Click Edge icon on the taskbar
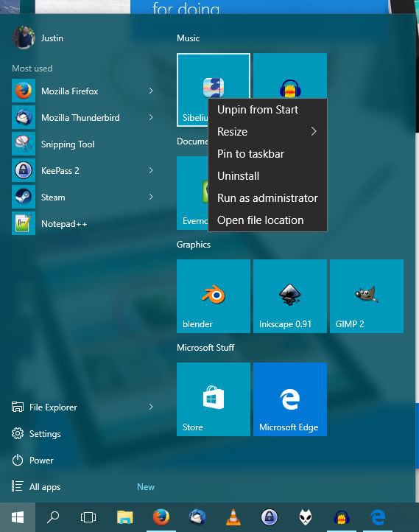 coord(378,517)
